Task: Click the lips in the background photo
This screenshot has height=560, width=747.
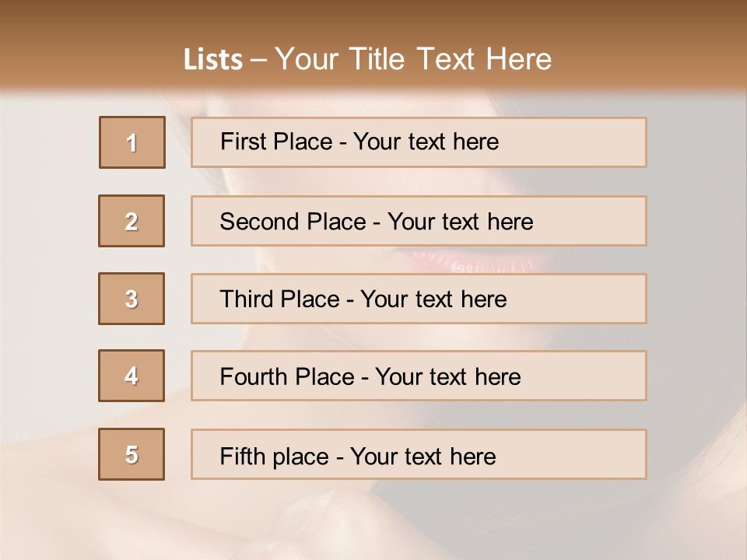Action: (x=475, y=262)
